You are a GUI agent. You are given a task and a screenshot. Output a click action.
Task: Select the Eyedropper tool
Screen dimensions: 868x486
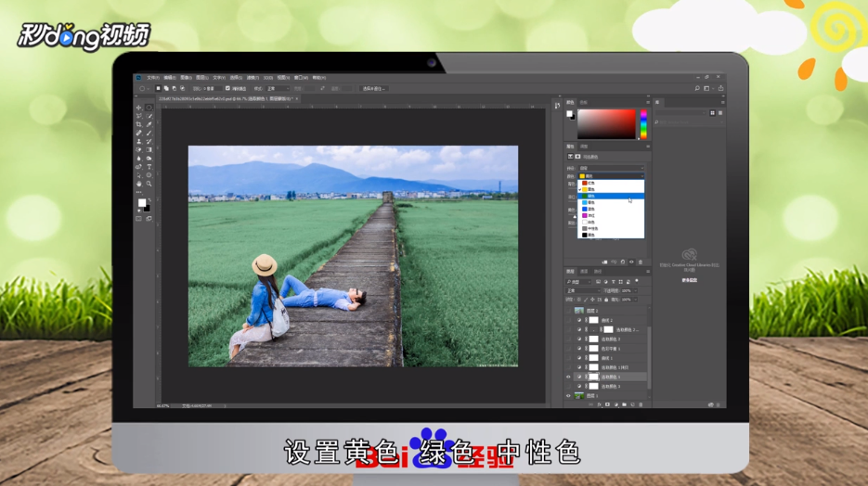pyautogui.click(x=149, y=124)
